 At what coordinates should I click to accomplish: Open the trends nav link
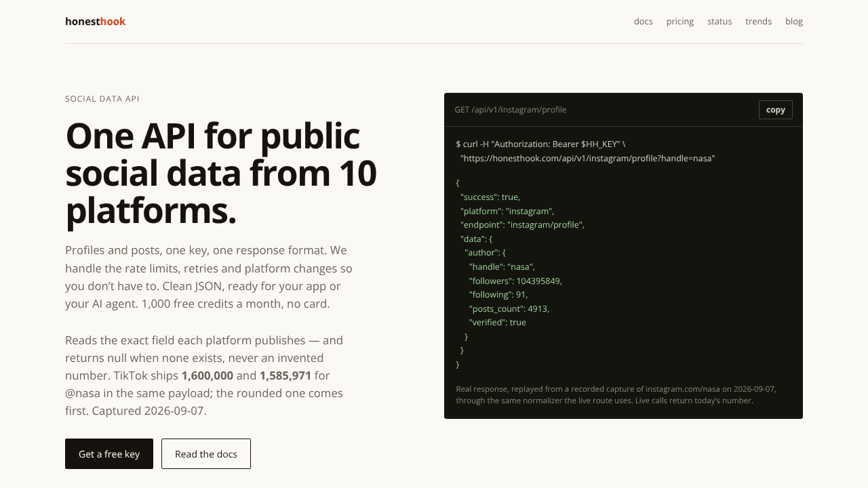coord(759,21)
